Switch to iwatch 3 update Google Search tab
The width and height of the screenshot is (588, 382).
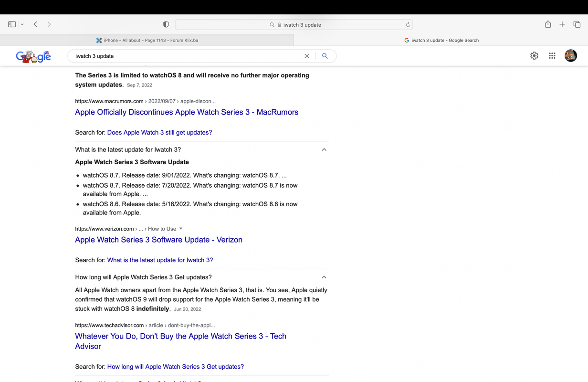point(441,40)
